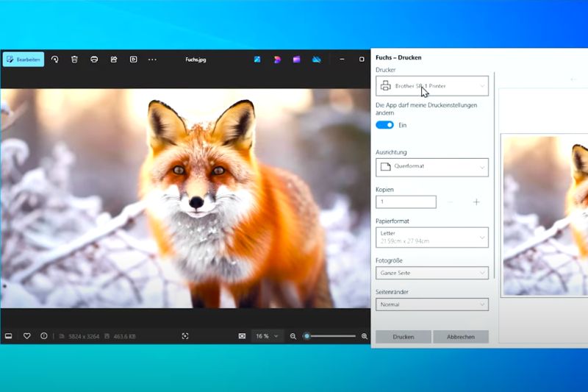Screen dimensions: 588x392
Task: Start the slideshow with the play icon
Action: pos(133,60)
